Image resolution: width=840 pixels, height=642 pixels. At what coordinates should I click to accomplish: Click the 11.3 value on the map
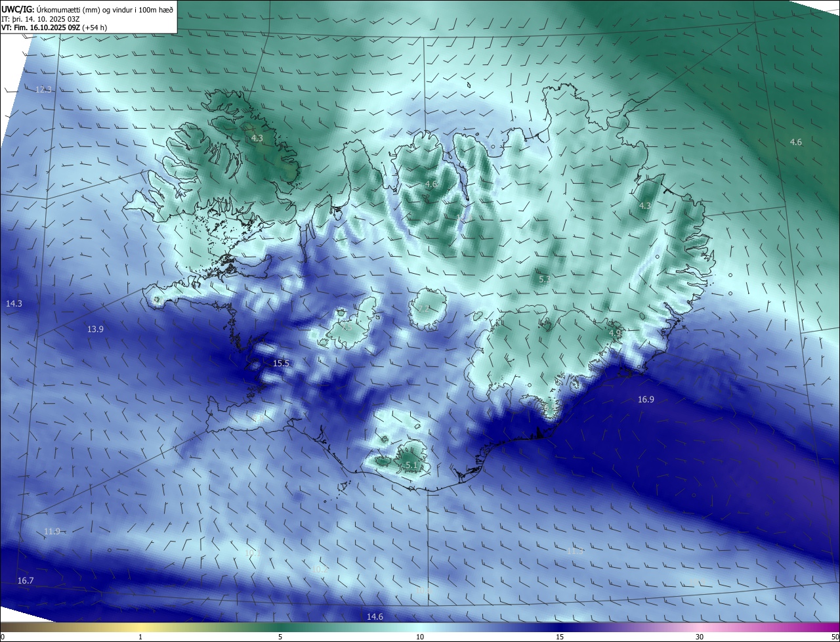point(574,551)
